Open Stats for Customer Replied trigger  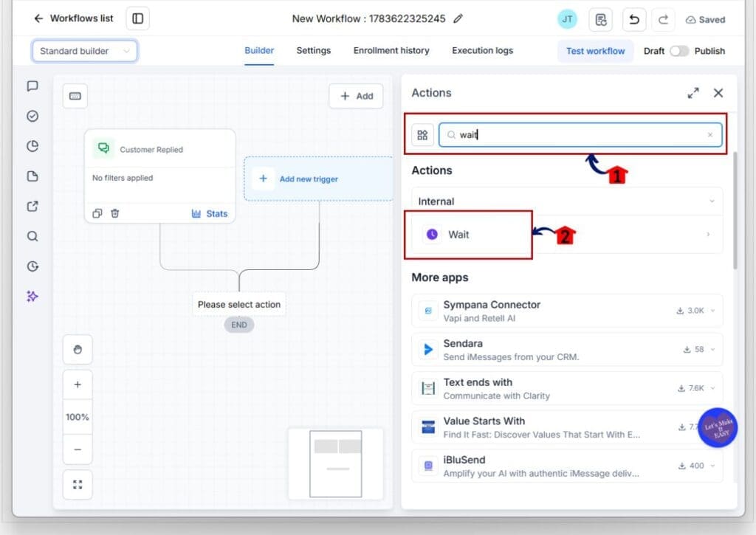(210, 213)
